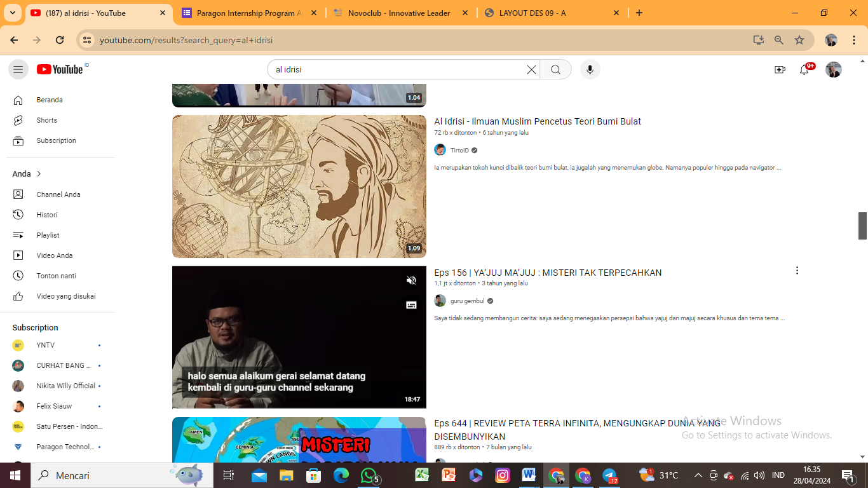868x488 pixels.
Task: View site information icon in address bar
Action: click(87, 40)
